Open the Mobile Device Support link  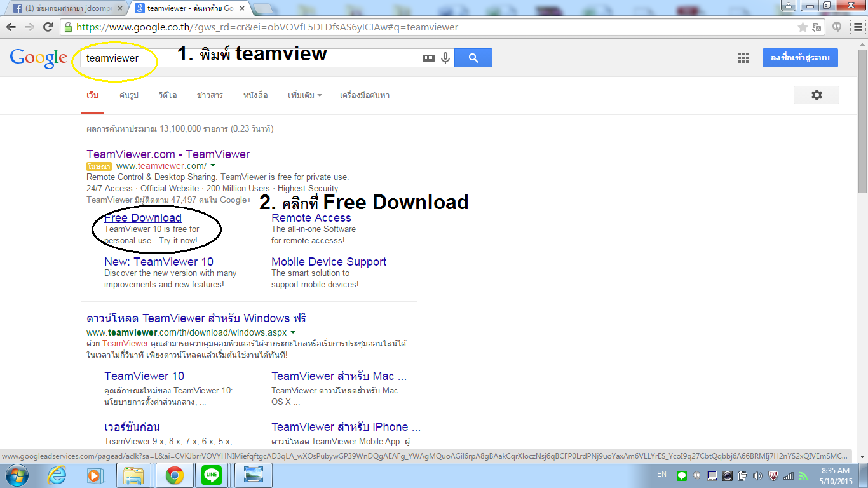pos(329,262)
